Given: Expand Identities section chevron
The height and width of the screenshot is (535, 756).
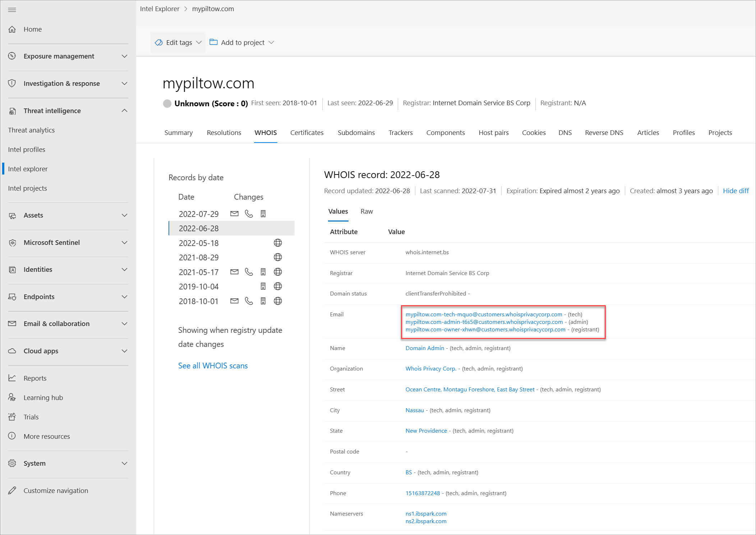Looking at the screenshot, I should pos(124,270).
